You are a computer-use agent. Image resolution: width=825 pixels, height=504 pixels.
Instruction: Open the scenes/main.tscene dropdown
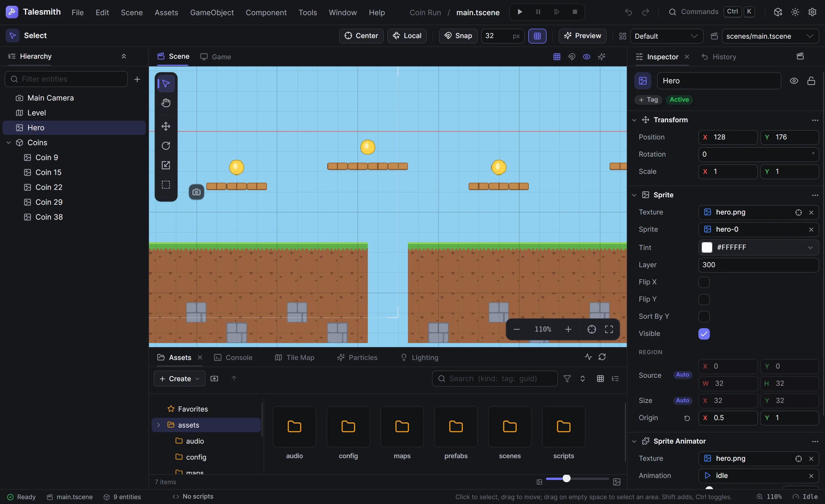(x=770, y=36)
